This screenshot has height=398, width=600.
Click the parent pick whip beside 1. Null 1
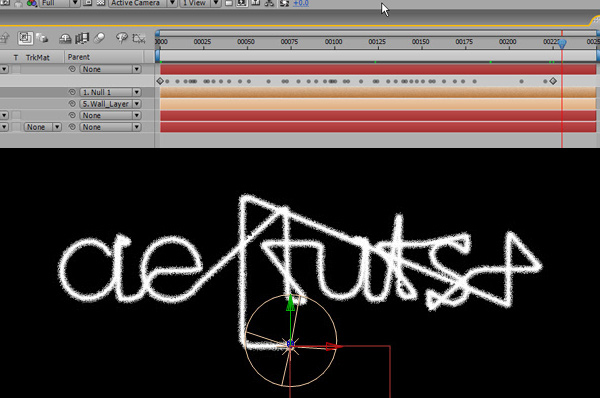click(x=72, y=92)
